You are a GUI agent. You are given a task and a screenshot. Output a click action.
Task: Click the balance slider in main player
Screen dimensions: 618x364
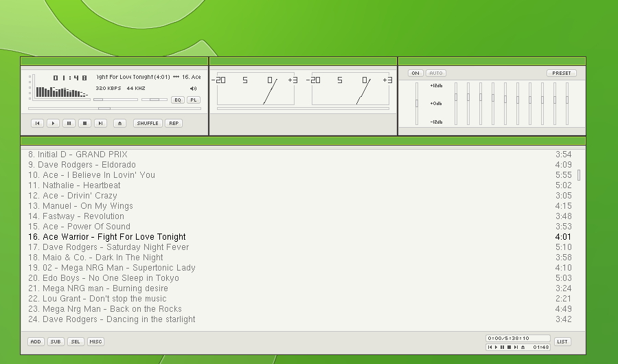click(x=154, y=100)
